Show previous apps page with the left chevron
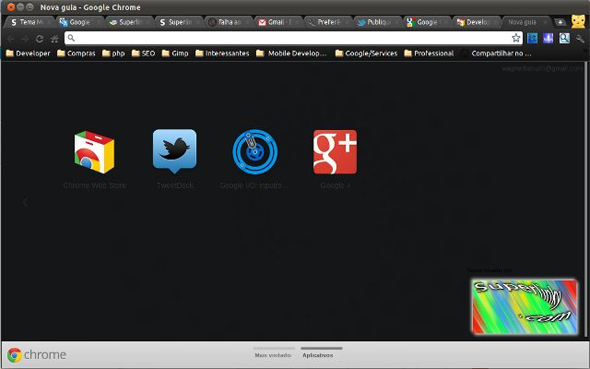590x369 pixels. [25, 202]
